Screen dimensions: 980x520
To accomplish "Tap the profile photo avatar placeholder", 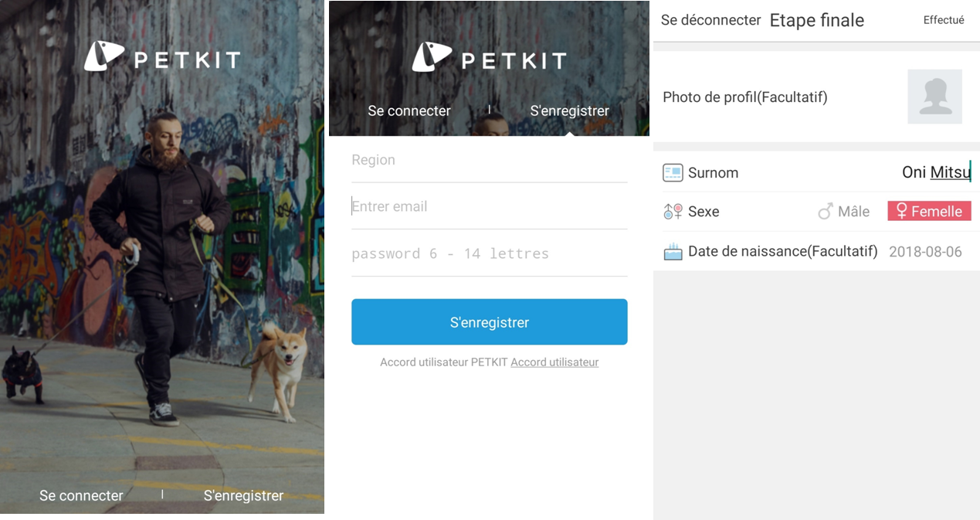I will (x=934, y=97).
